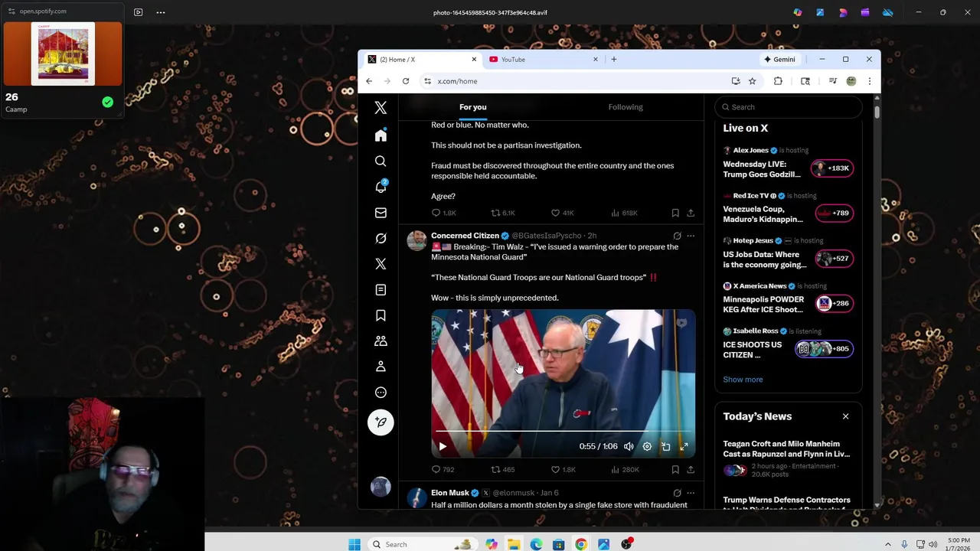Share the Concerned Citizen video post
Screen dimensions: 980x551
coord(691,469)
